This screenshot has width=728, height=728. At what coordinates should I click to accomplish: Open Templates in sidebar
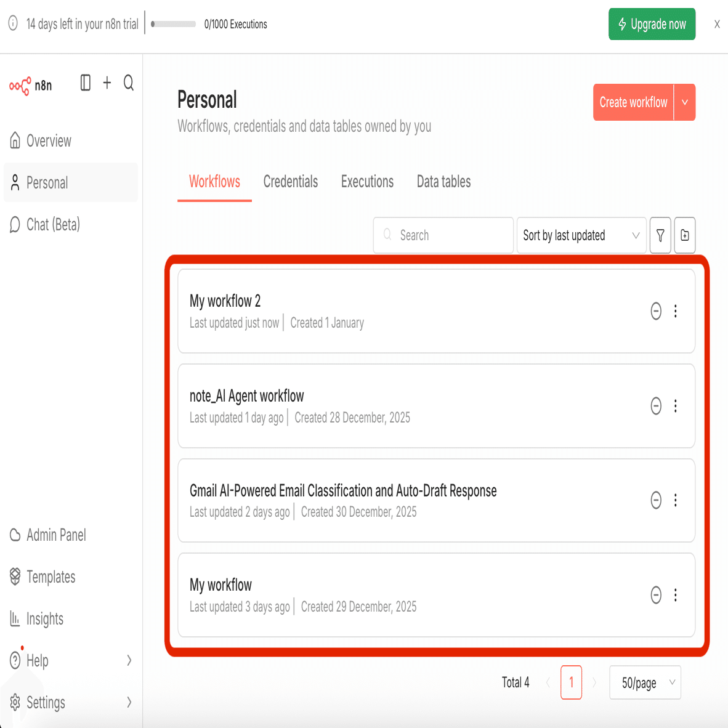coord(71,576)
